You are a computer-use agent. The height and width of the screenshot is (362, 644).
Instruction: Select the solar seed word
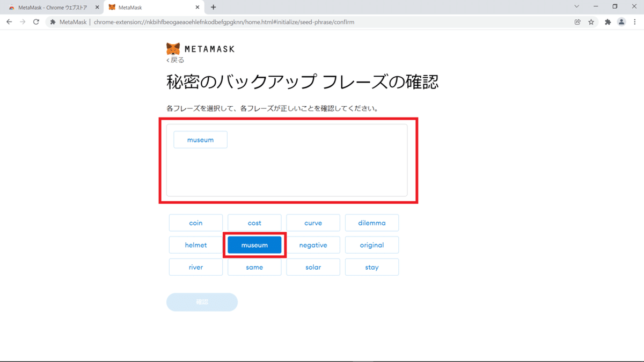click(x=313, y=267)
